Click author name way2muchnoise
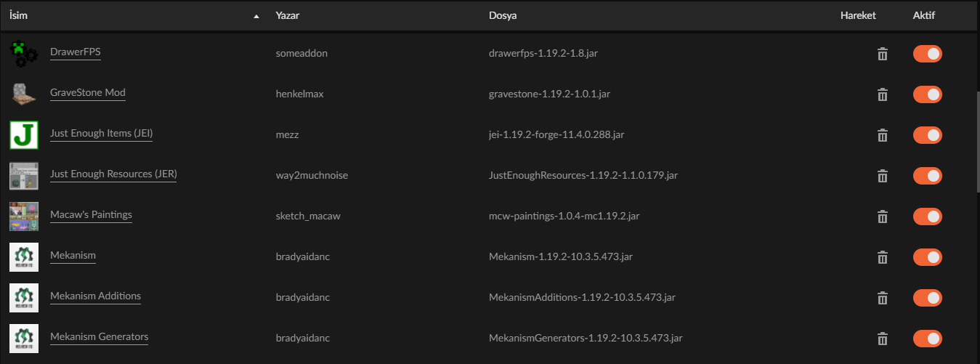Image resolution: width=980 pixels, height=364 pixels. tap(312, 176)
